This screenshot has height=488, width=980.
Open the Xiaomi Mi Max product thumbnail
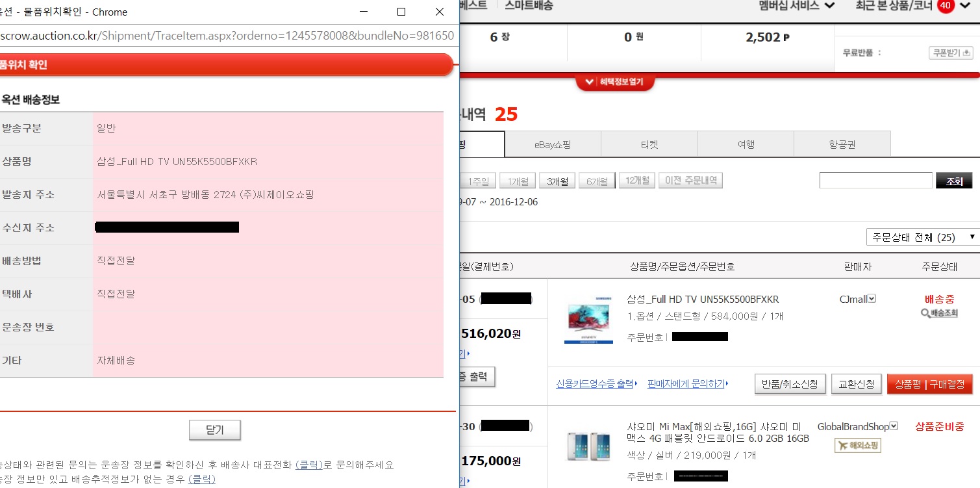[x=588, y=446]
